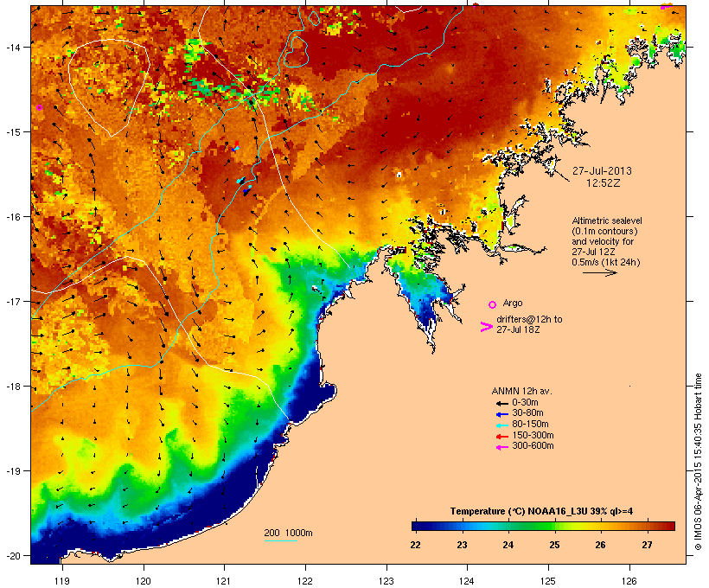Click the magenta Argo circle legend symbol
Viewport: 709px width, 588px height.
[x=493, y=304]
